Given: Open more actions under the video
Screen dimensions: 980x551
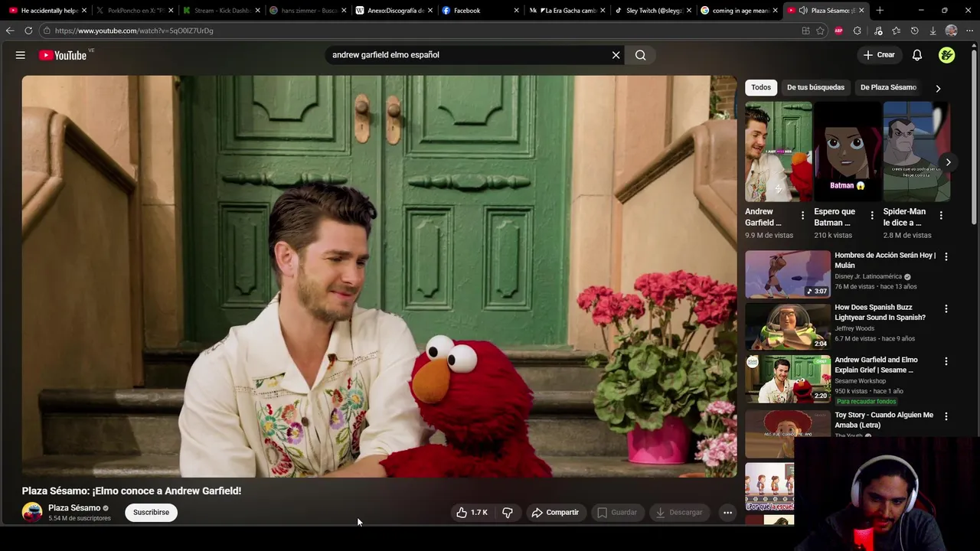Looking at the screenshot, I should [728, 513].
